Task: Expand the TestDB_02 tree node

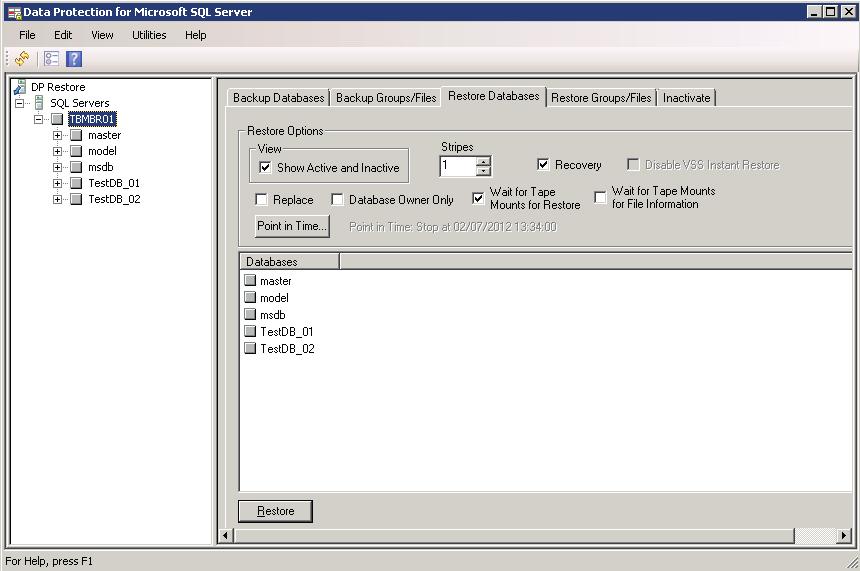Action: point(58,199)
